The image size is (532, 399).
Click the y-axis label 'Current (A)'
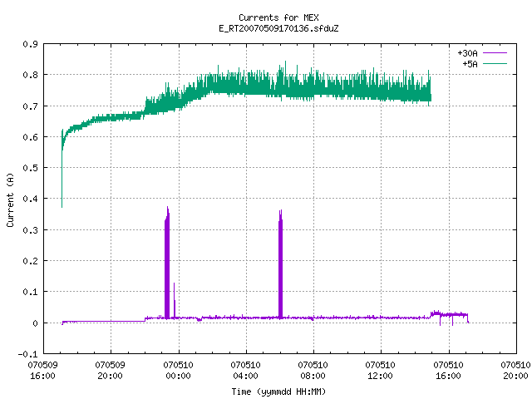(x=10, y=200)
